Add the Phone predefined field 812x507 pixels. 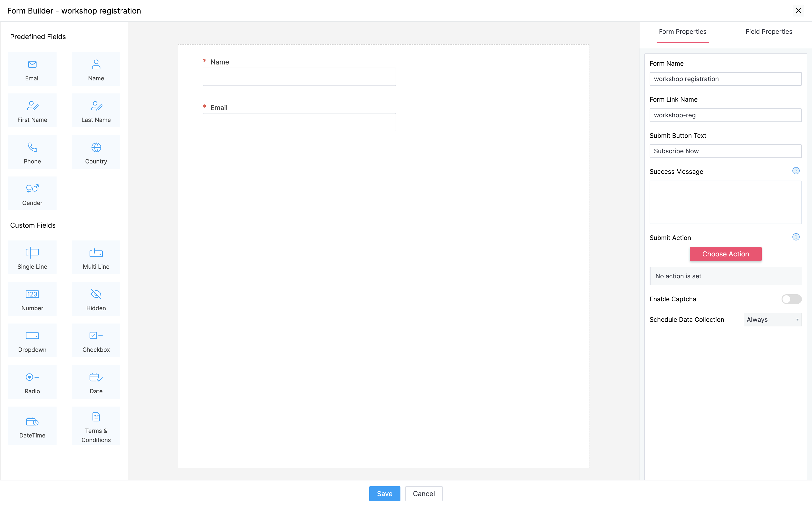click(x=32, y=152)
